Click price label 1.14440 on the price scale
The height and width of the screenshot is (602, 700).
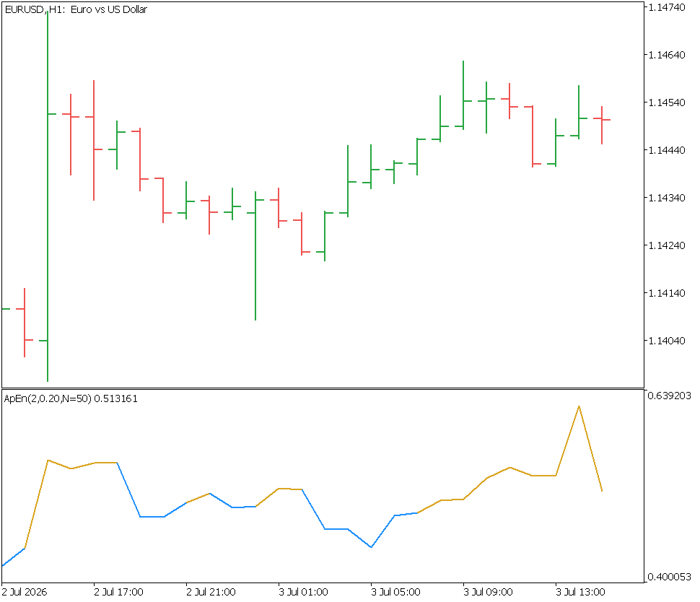pos(667,150)
